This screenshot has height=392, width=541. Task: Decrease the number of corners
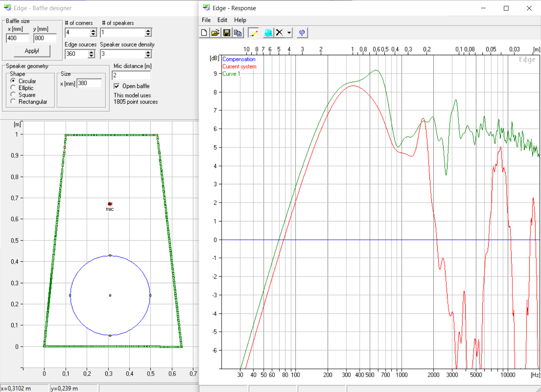click(x=93, y=35)
